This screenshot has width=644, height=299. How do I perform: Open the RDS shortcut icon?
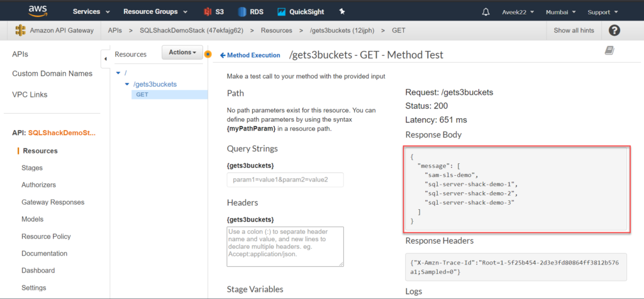242,12
